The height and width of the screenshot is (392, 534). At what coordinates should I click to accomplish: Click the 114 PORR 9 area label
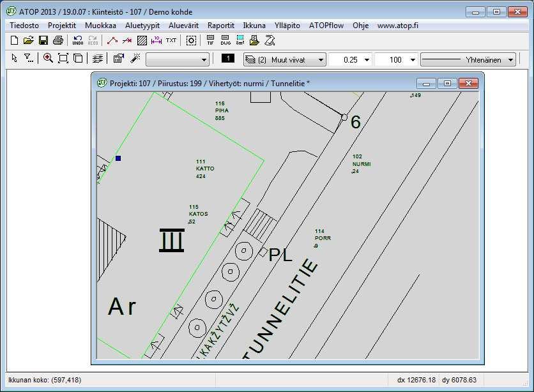323,238
